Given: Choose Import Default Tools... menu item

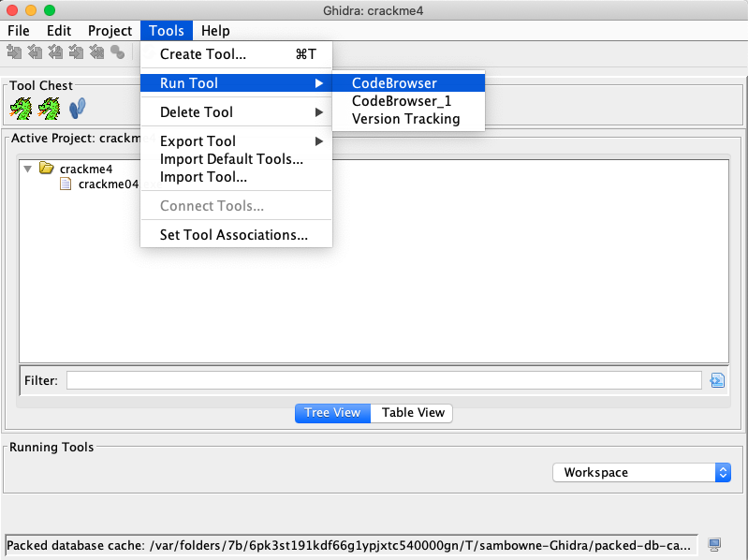Looking at the screenshot, I should [236, 159].
